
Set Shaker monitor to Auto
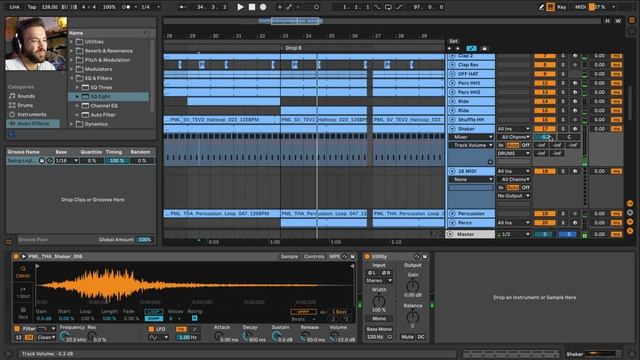513,145
